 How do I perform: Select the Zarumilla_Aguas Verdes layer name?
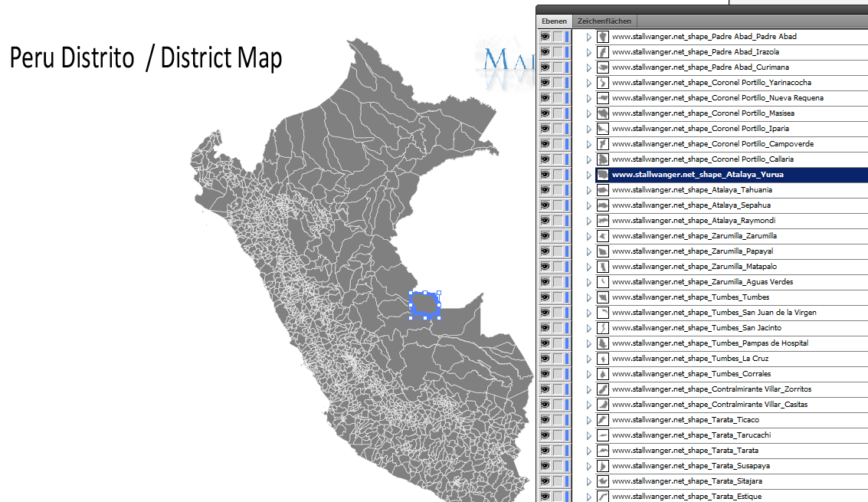click(x=703, y=282)
